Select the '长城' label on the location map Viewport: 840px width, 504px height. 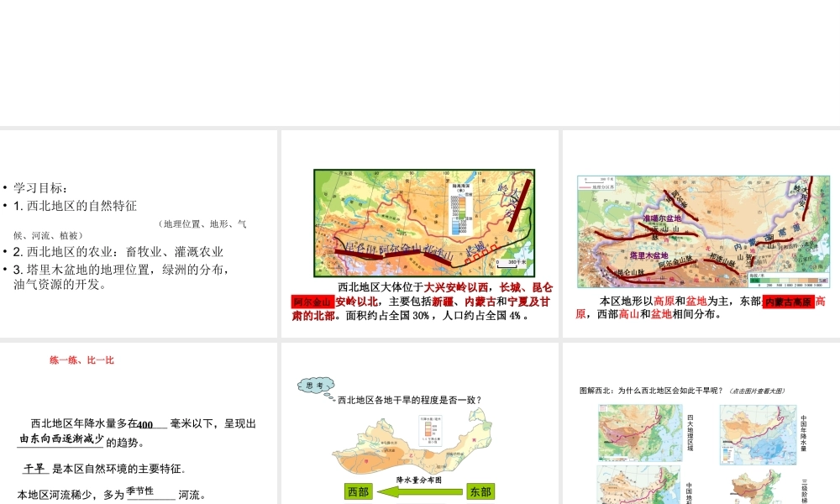475,248
